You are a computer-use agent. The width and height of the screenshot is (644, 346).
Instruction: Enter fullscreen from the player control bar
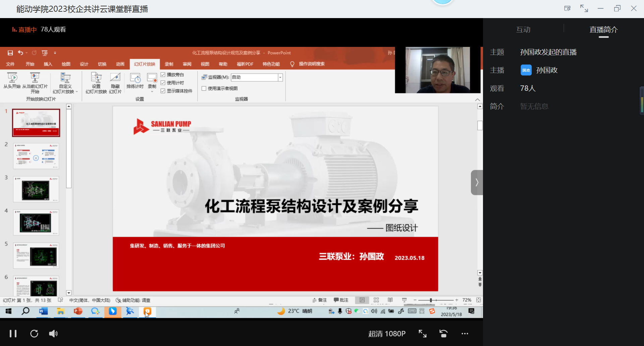pos(422,334)
